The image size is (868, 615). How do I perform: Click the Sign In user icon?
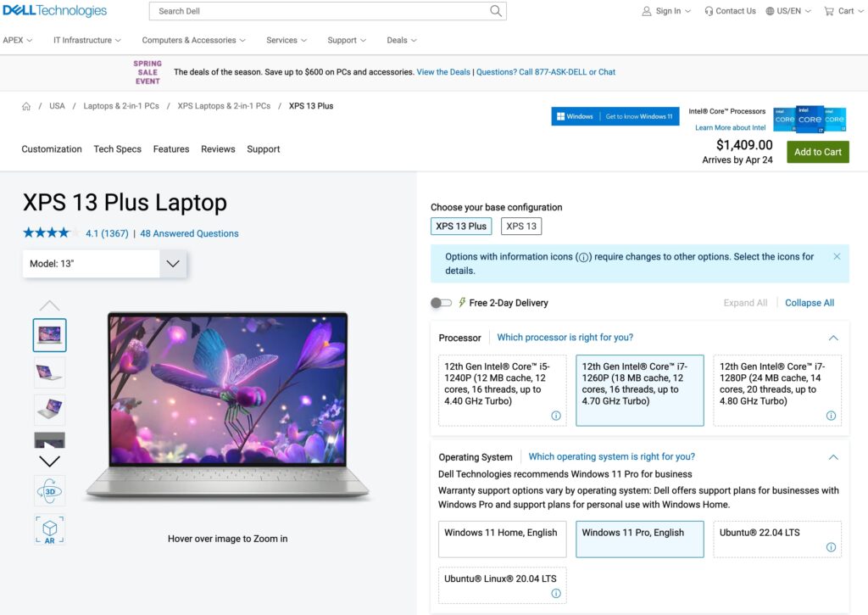pyautogui.click(x=646, y=11)
